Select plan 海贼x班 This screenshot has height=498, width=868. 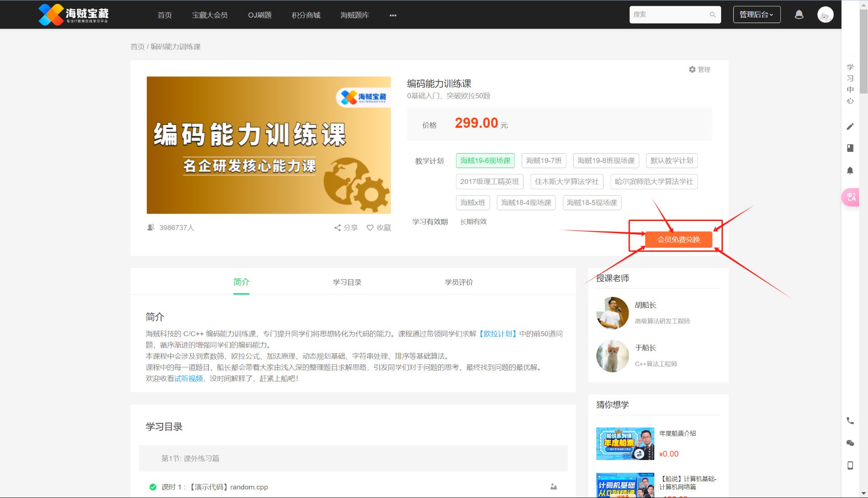pos(472,202)
